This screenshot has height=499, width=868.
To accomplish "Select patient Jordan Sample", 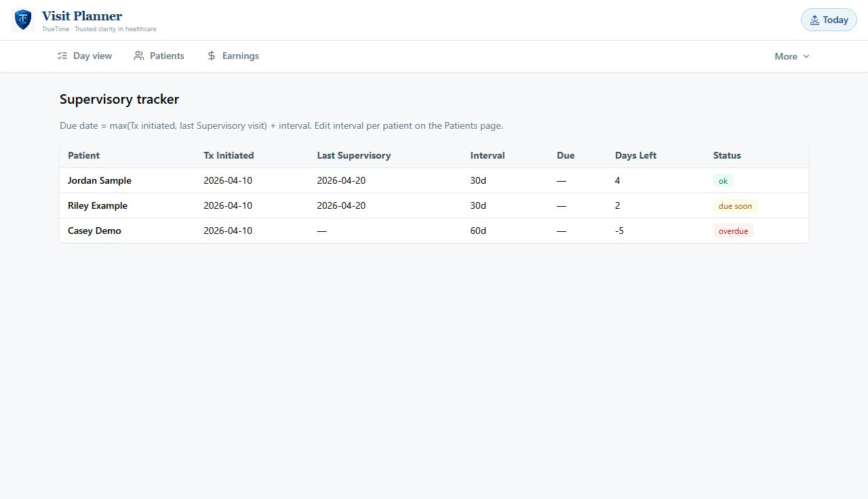I will click(x=100, y=180).
